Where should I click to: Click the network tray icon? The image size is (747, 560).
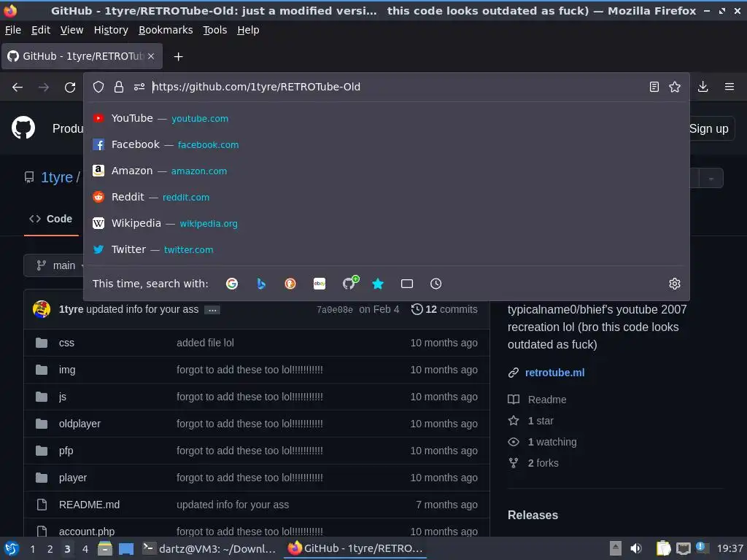coord(683,548)
